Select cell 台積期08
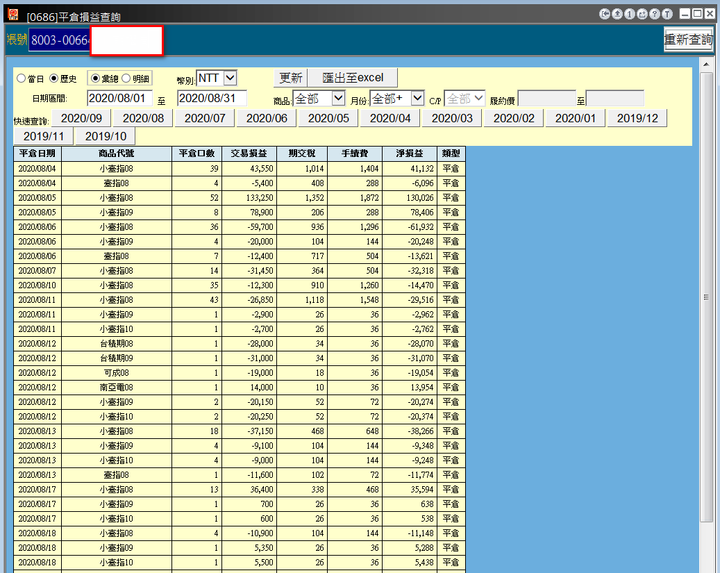The image size is (720, 573). click(x=117, y=343)
